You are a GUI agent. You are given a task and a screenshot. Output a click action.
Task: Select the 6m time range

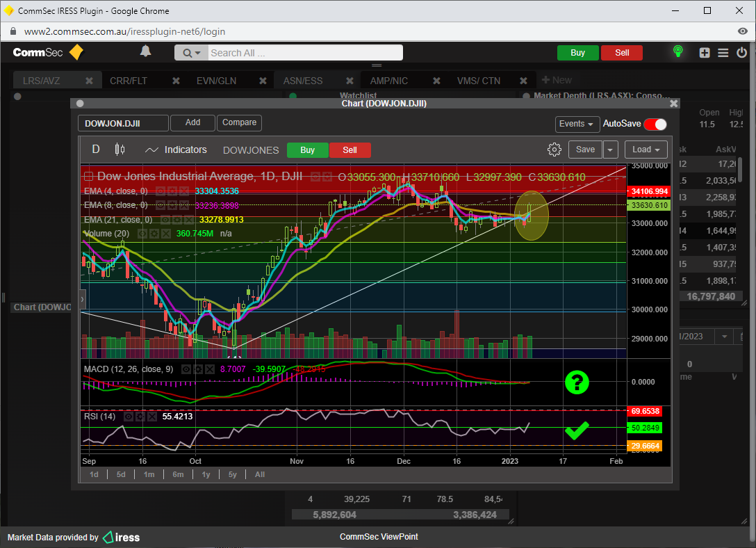[178, 475]
